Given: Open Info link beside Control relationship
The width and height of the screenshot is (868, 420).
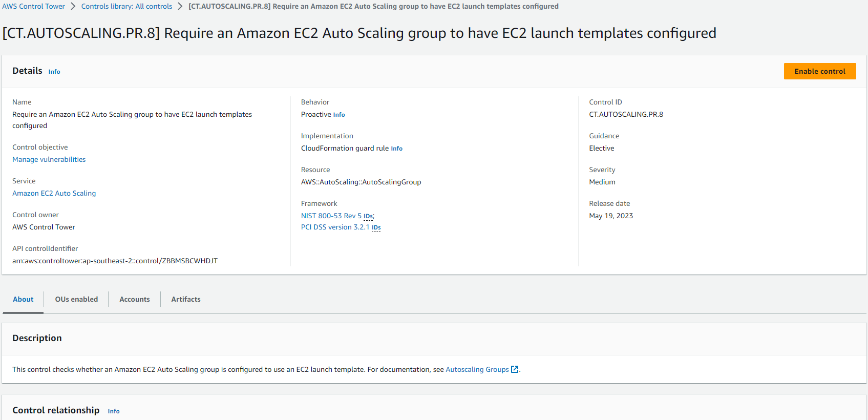Looking at the screenshot, I should 114,411.
